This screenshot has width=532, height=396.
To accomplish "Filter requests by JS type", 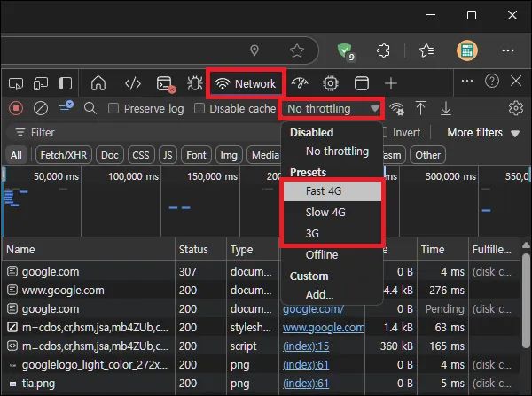I will pos(168,155).
